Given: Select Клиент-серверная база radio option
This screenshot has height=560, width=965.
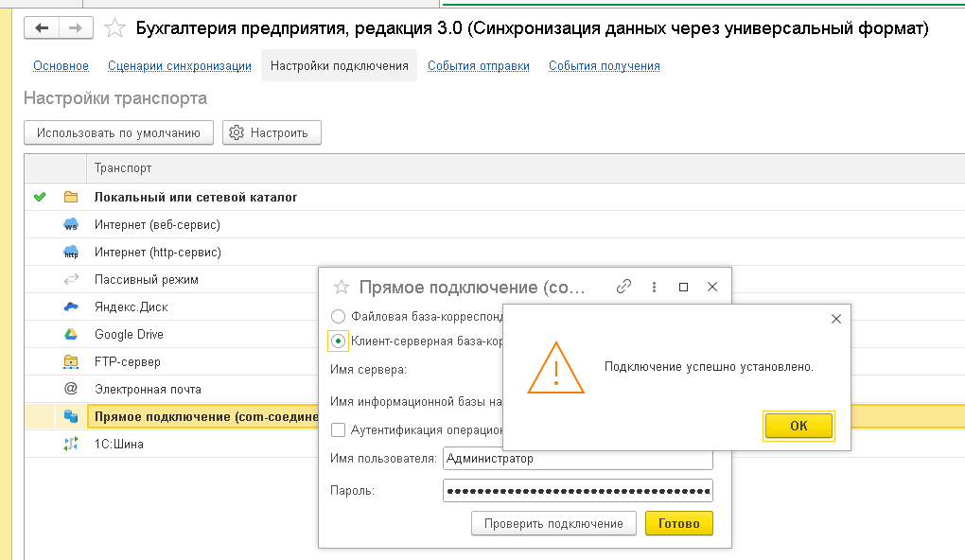Looking at the screenshot, I should [x=338, y=341].
